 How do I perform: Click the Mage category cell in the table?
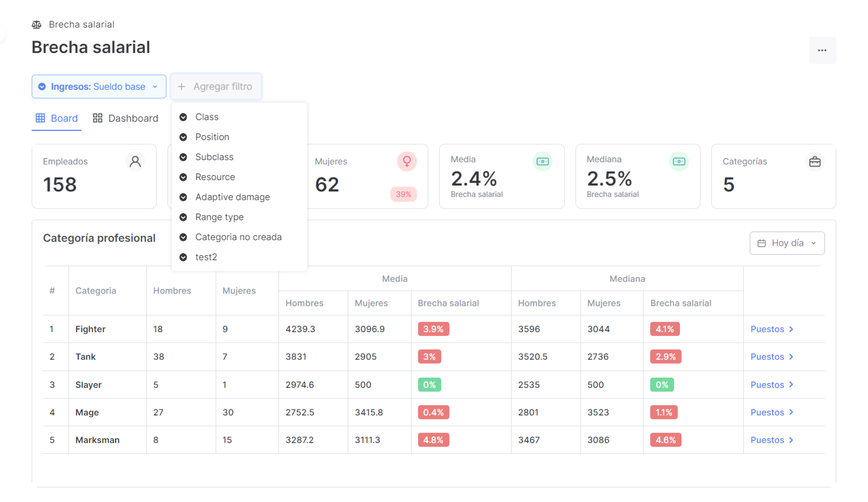(87, 412)
